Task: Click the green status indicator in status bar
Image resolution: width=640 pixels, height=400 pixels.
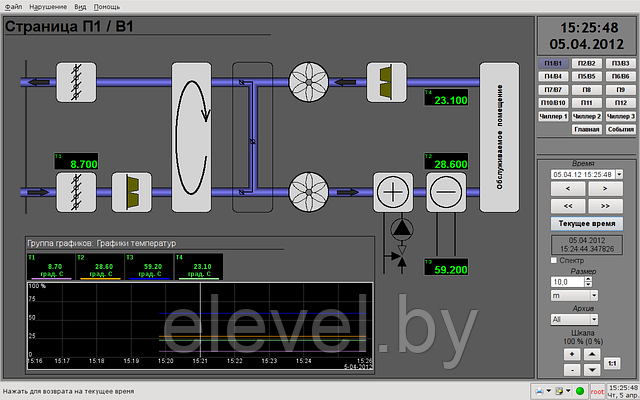Action: tap(580, 390)
